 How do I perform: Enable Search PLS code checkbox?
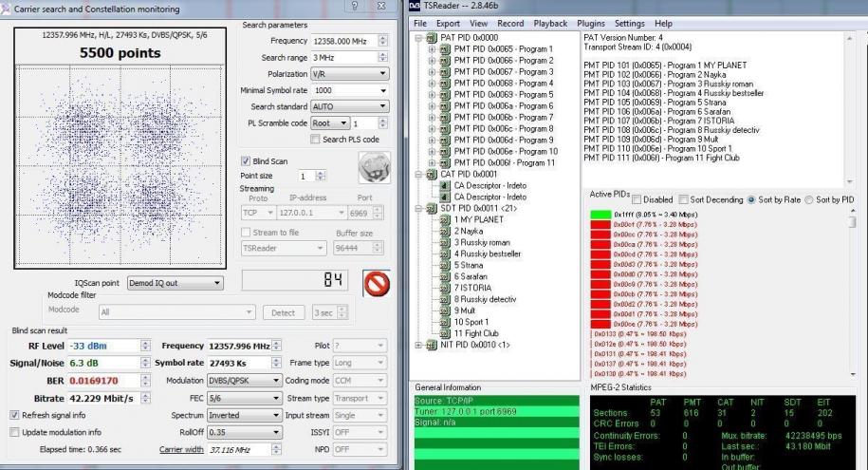click(316, 140)
